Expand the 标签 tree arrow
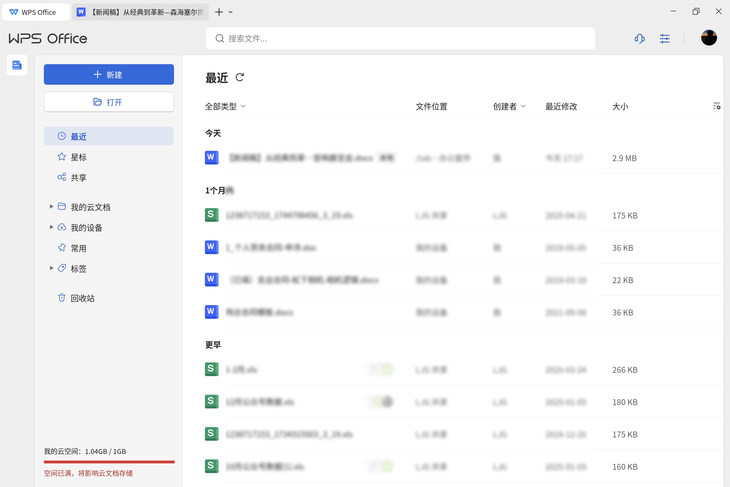This screenshot has width=730, height=487. [51, 268]
